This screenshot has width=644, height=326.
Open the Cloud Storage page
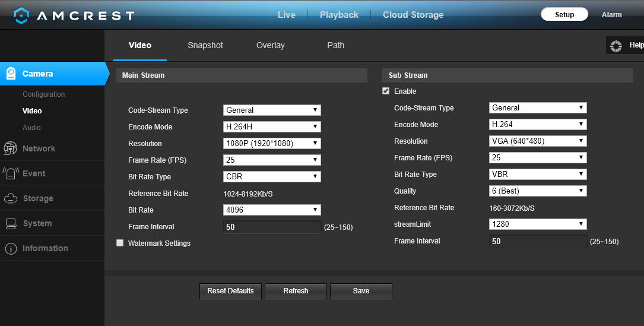coord(413,15)
